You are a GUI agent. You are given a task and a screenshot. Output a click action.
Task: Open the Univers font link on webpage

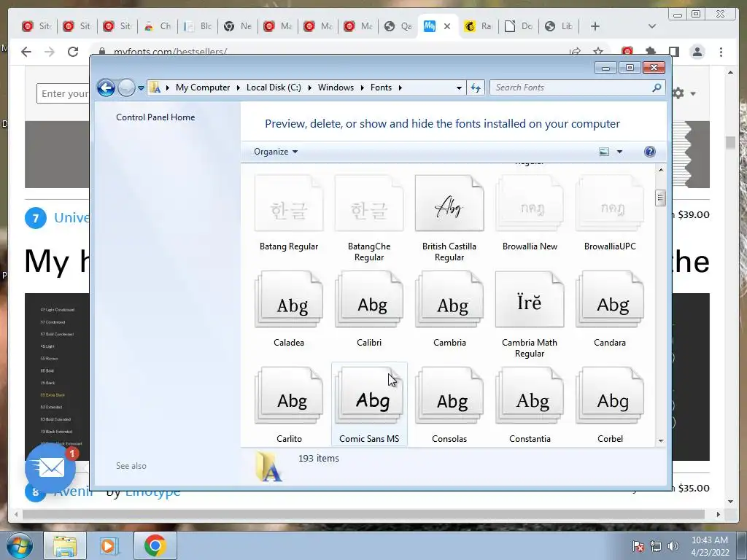[71, 217]
